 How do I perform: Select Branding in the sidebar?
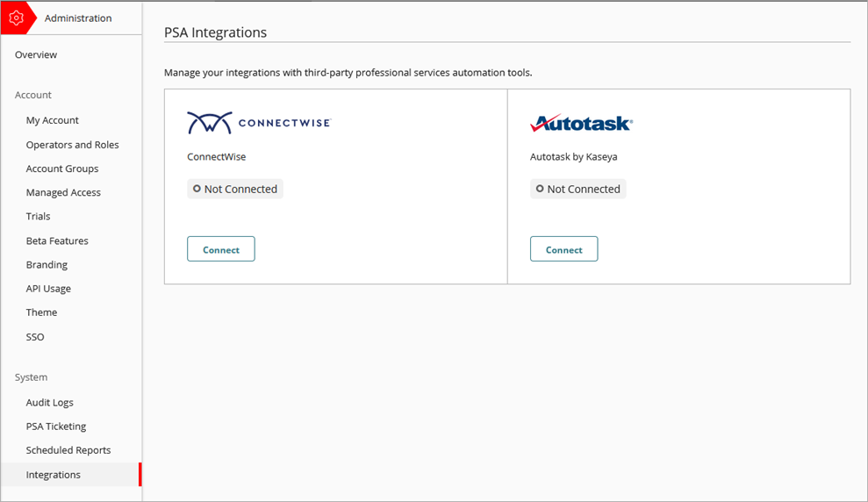pos(47,264)
